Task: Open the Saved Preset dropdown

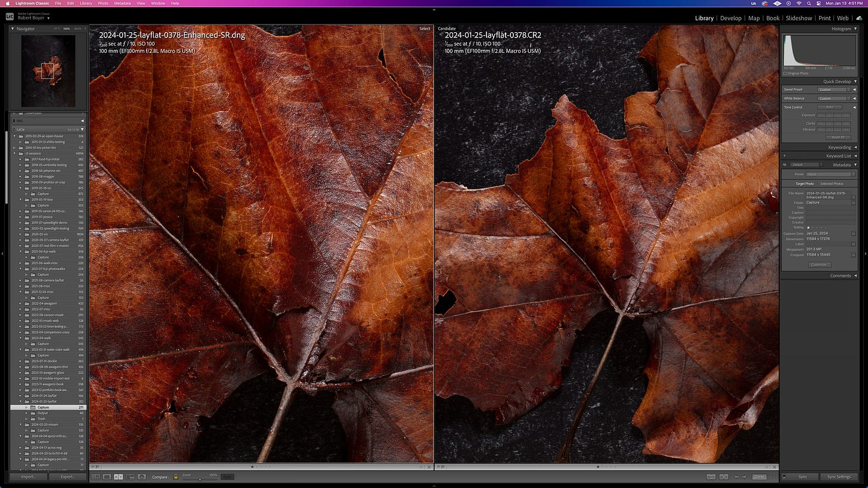Action: coord(835,89)
